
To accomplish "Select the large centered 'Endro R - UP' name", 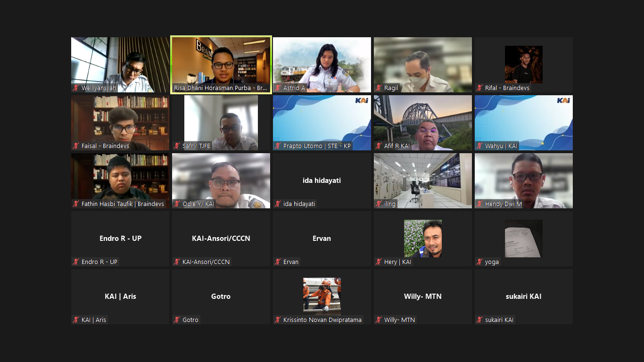I will [x=120, y=239].
